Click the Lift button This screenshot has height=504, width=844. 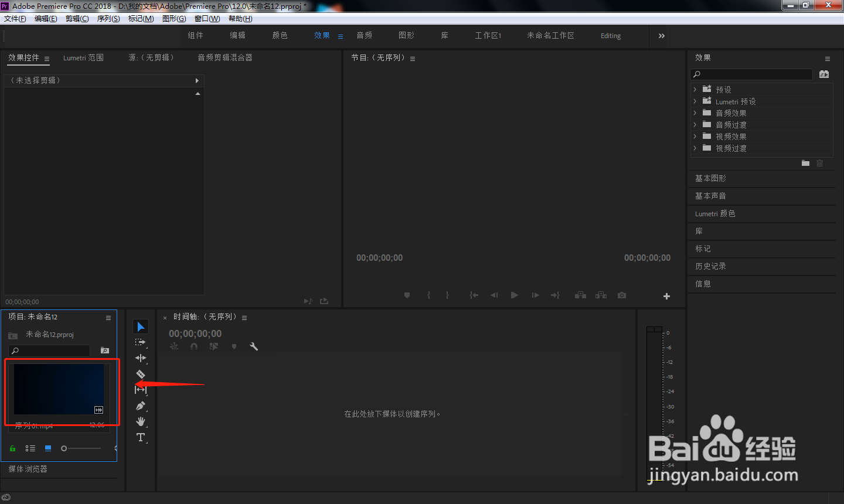pos(580,295)
